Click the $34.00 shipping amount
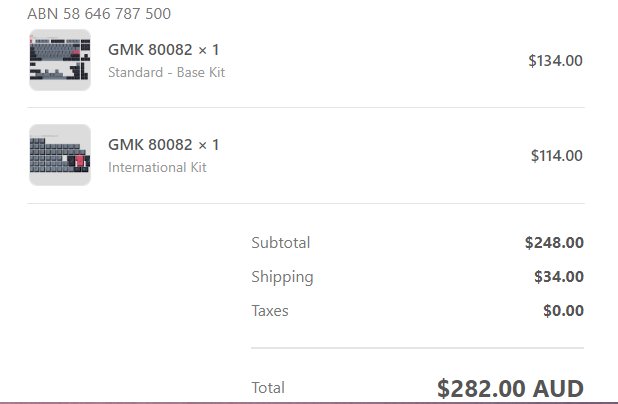This screenshot has height=404, width=618. 559,277
